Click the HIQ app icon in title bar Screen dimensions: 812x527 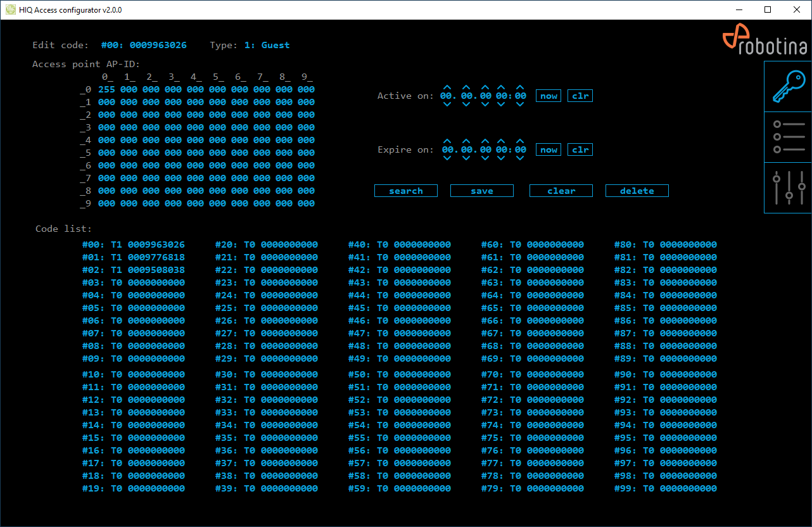[11, 10]
